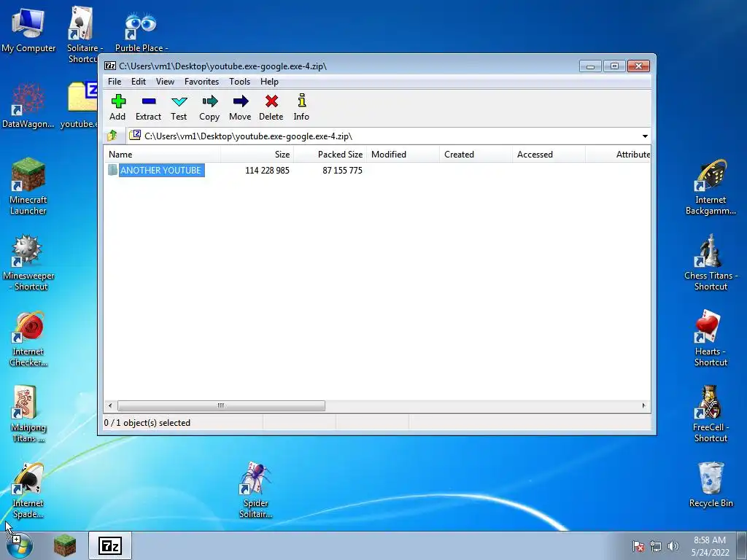Sort by the Created column header
This screenshot has width=747, height=560.
[476, 155]
